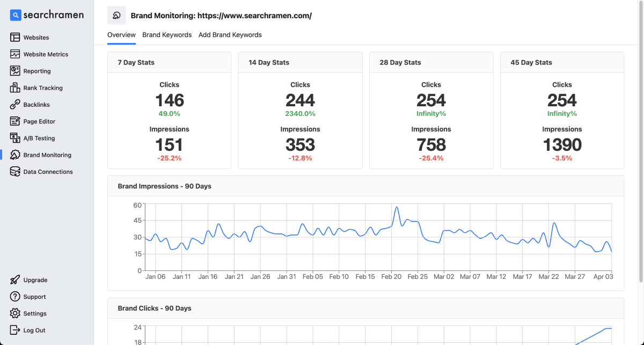Click the Brand Monitoring header icon
This screenshot has height=345, width=644.
point(116,16)
